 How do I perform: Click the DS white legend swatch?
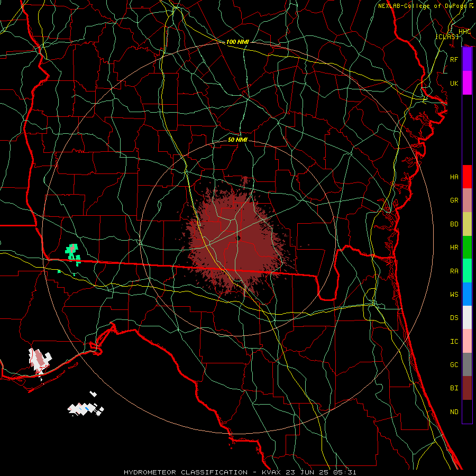(467, 317)
